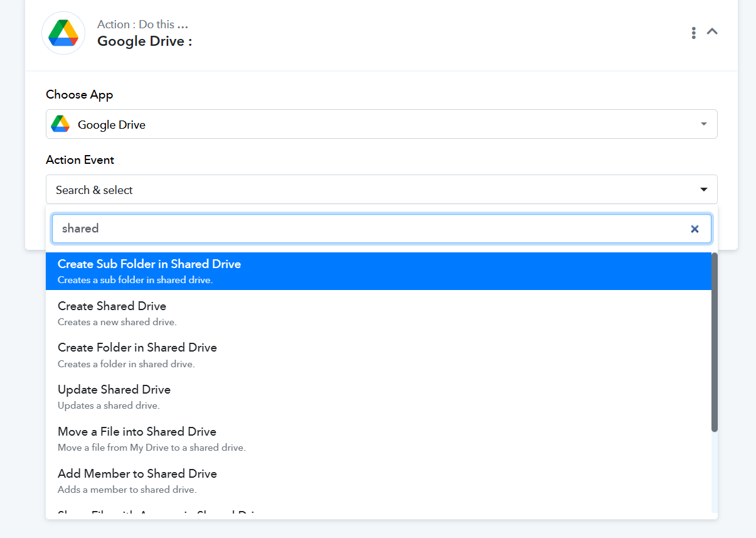The width and height of the screenshot is (756, 538).
Task: Choose Add Member to Shared Drive
Action: point(378,481)
